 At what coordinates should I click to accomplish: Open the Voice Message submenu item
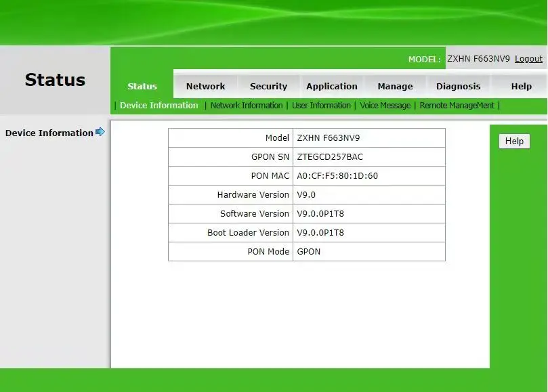click(384, 106)
